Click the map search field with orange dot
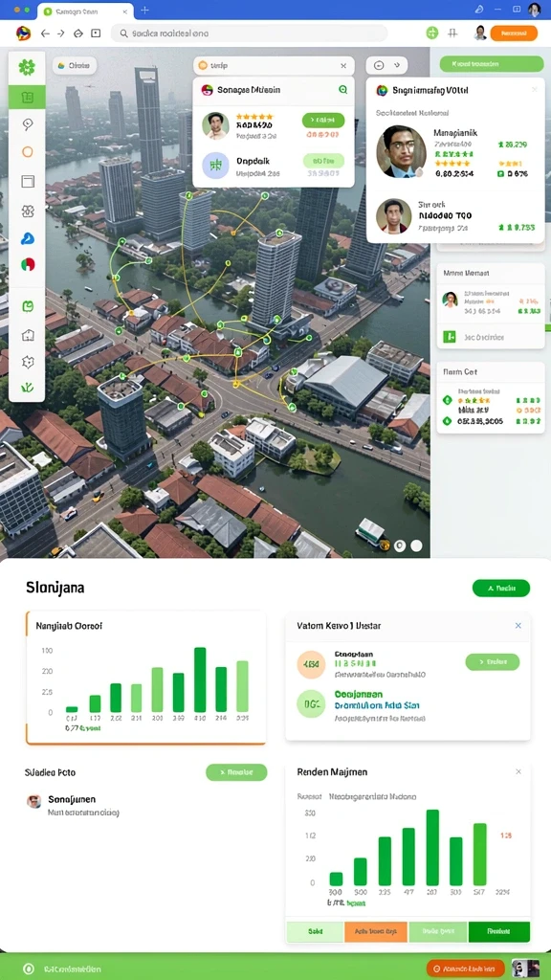551x980 pixels. click(x=273, y=66)
